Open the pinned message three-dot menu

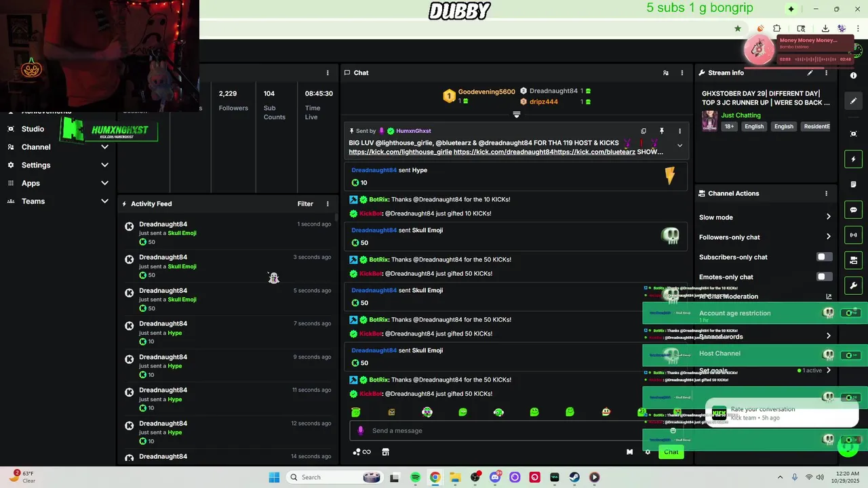679,131
